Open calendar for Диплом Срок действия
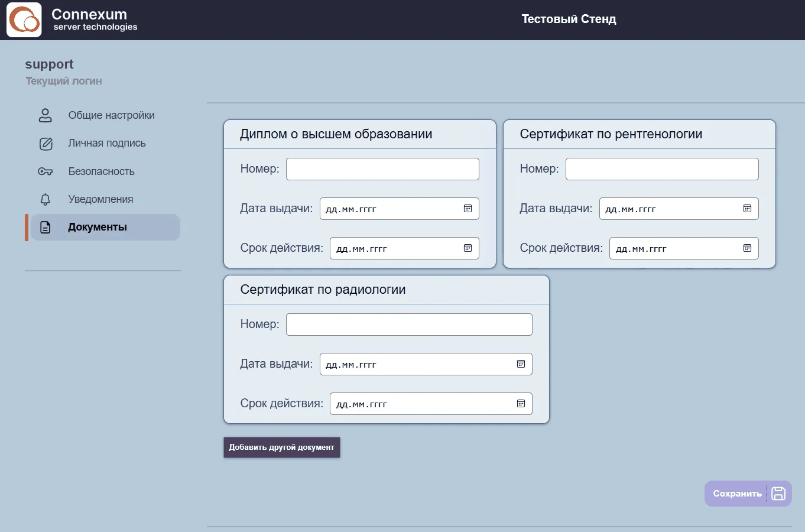 (468, 248)
